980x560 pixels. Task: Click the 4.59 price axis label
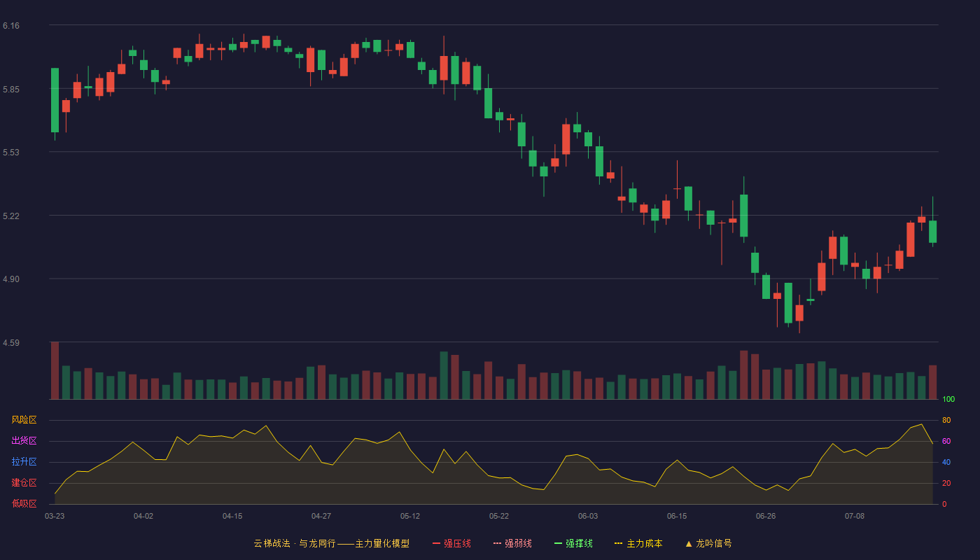[11, 343]
